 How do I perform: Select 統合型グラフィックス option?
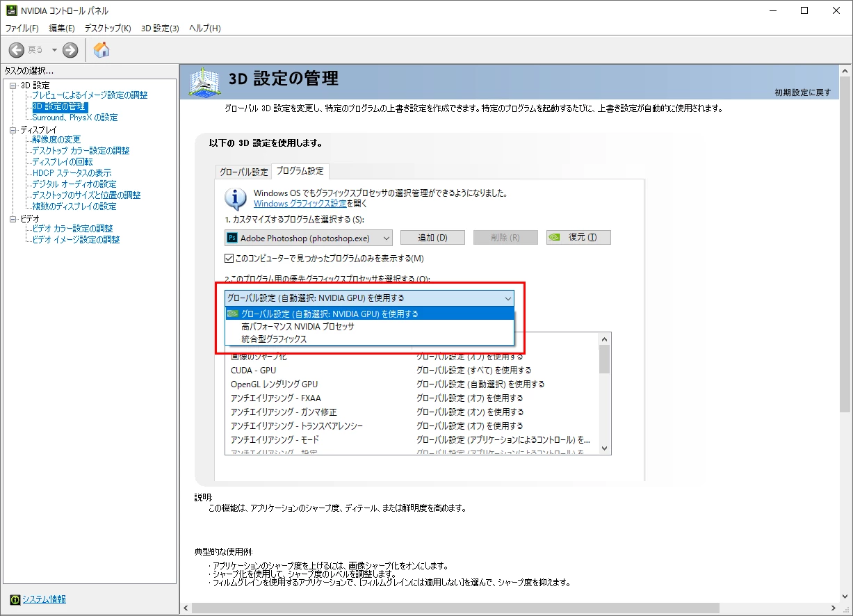click(369, 339)
